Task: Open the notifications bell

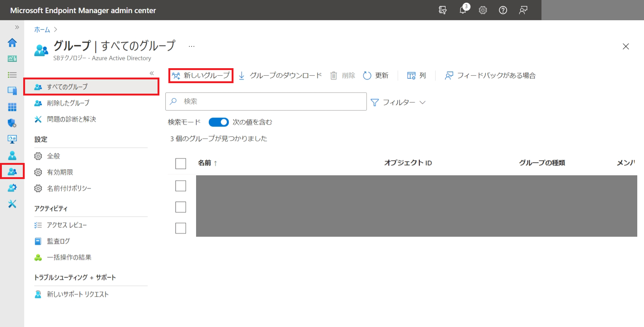Action: tap(463, 10)
